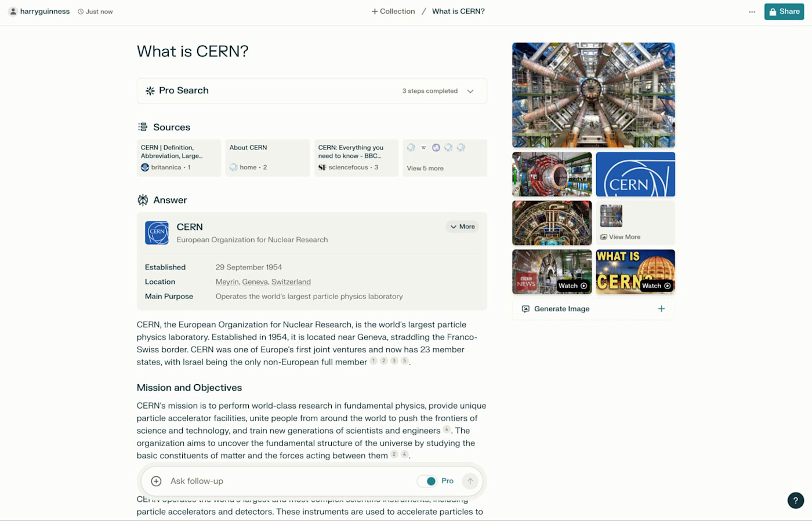Open the blue CERN logo thumbnail
812x521 pixels.
(636, 174)
